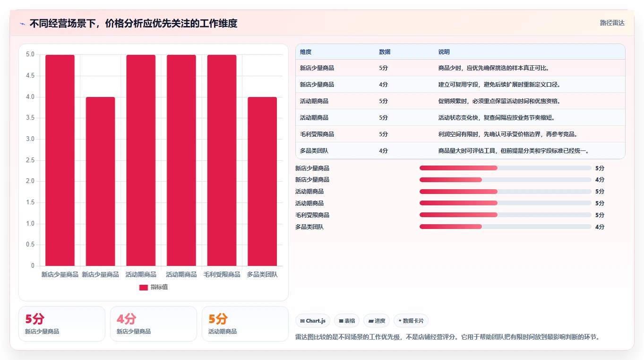Click the bar icon inside the 进度 chip

pos(371,321)
